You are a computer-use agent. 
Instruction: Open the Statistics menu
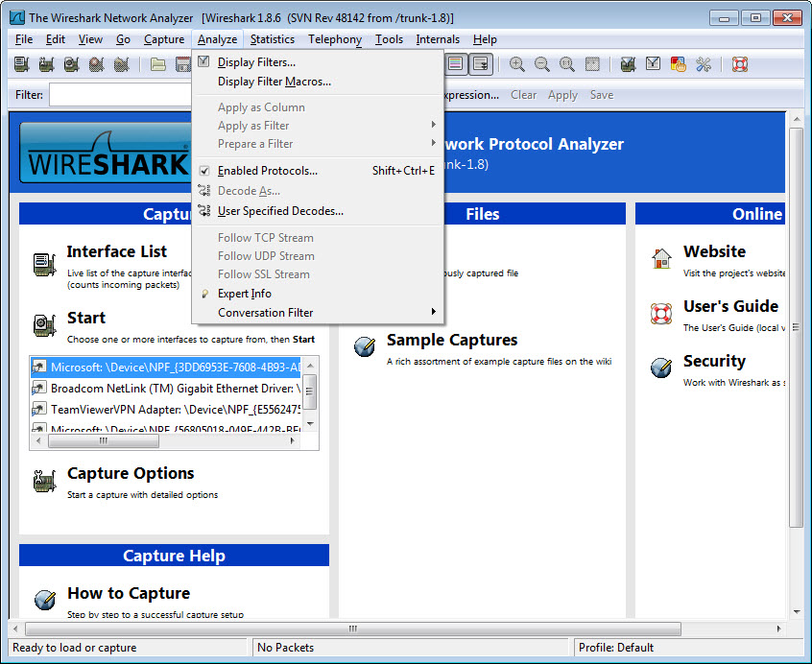pos(273,39)
